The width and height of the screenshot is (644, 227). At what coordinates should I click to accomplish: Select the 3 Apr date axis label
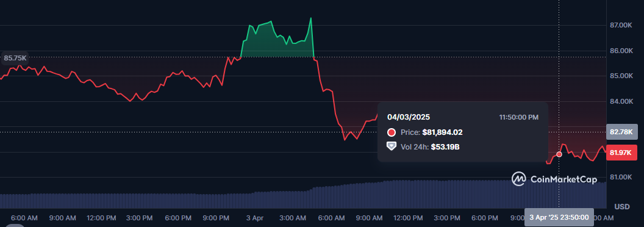pos(255,217)
